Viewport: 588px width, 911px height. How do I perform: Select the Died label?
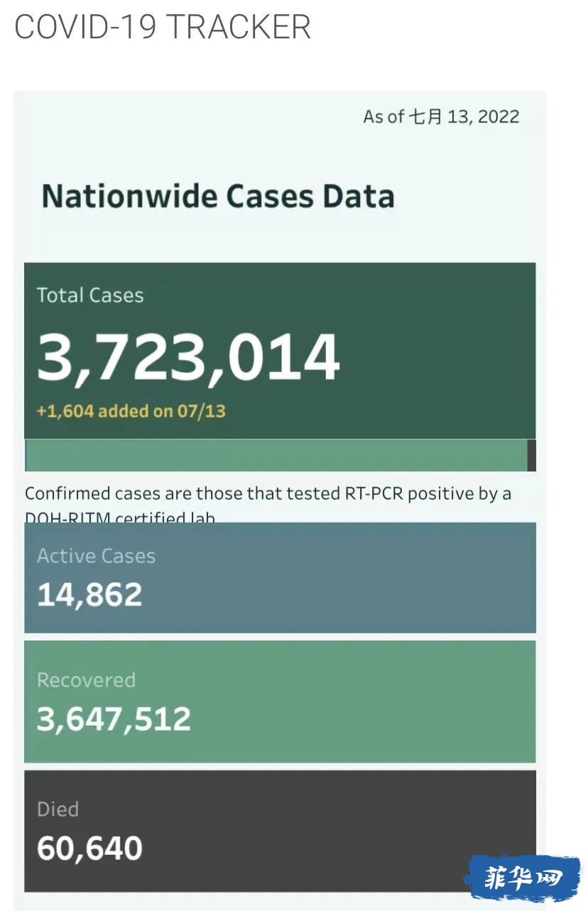(58, 809)
